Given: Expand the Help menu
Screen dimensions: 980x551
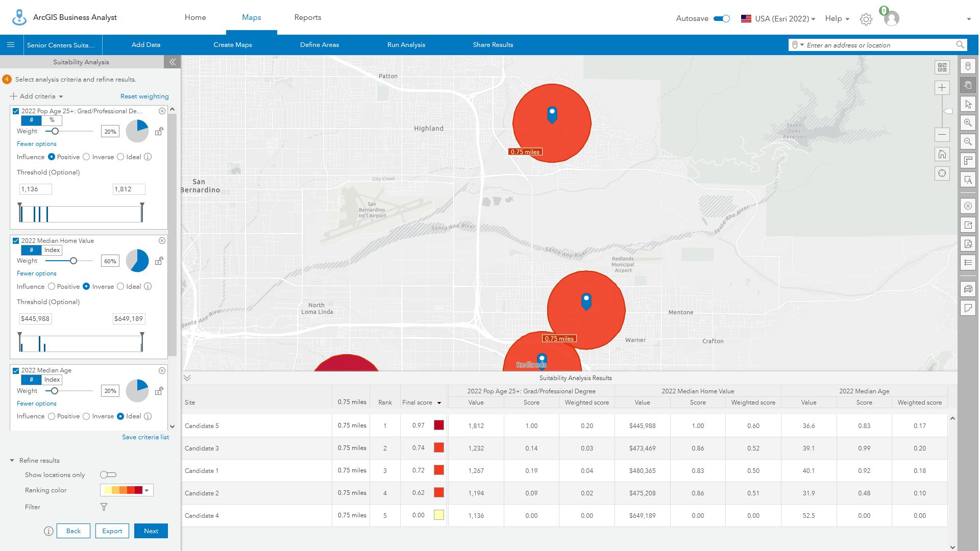Looking at the screenshot, I should (x=836, y=18).
